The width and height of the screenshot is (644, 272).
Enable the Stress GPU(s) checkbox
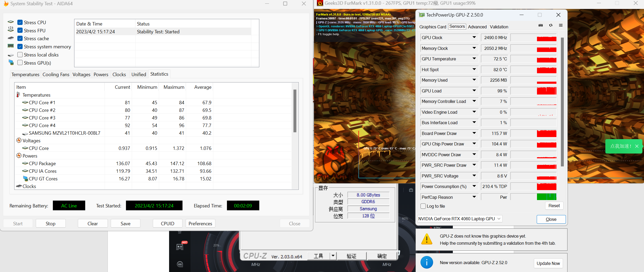pyautogui.click(x=20, y=62)
